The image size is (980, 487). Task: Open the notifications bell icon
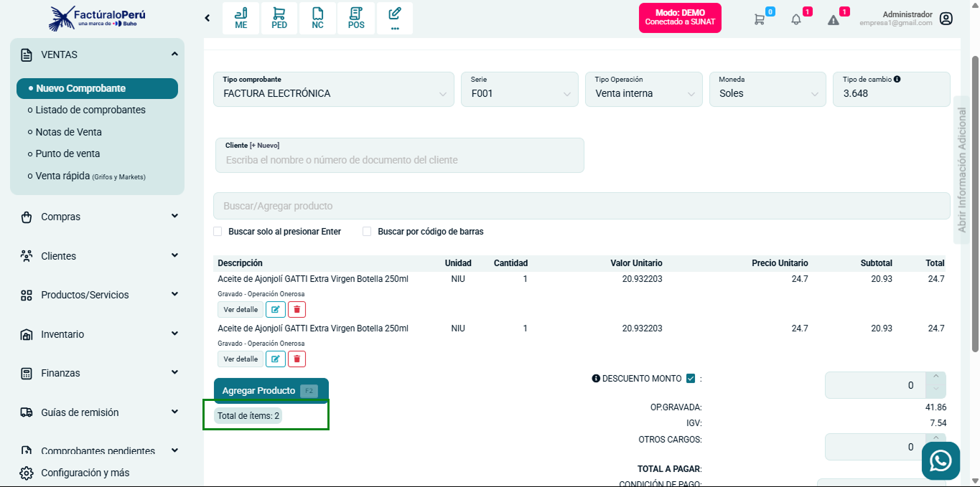point(796,19)
